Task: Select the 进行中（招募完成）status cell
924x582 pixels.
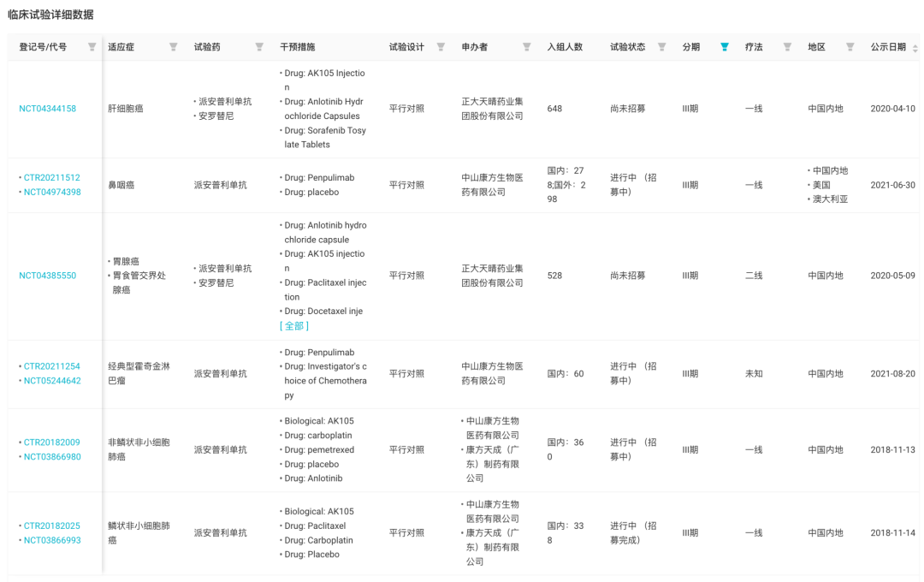Action: click(633, 532)
